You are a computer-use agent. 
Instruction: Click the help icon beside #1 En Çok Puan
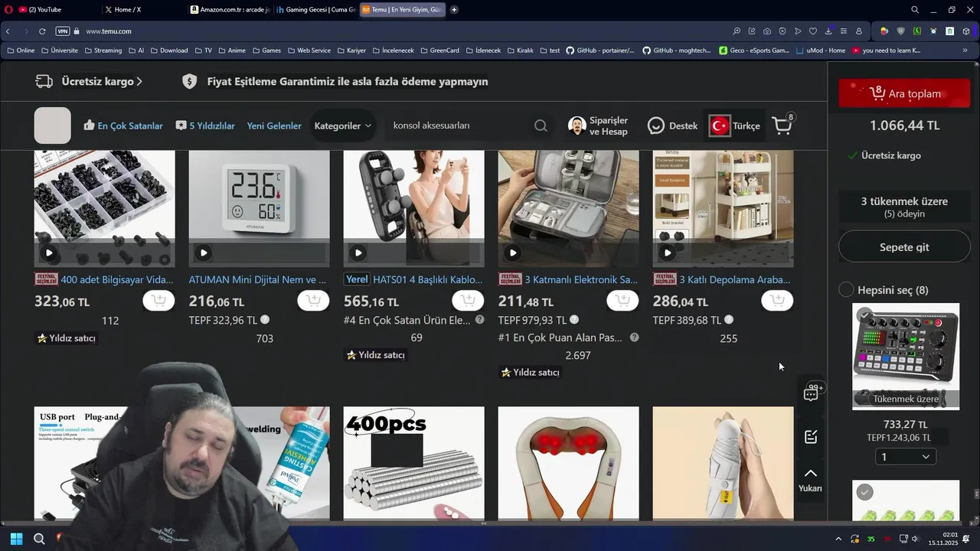(x=634, y=337)
